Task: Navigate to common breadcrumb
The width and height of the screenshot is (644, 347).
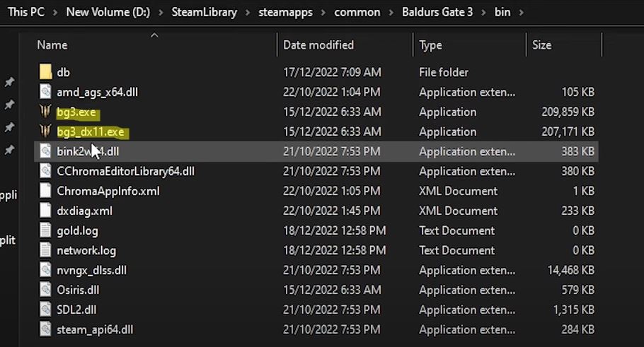Action: point(357,12)
